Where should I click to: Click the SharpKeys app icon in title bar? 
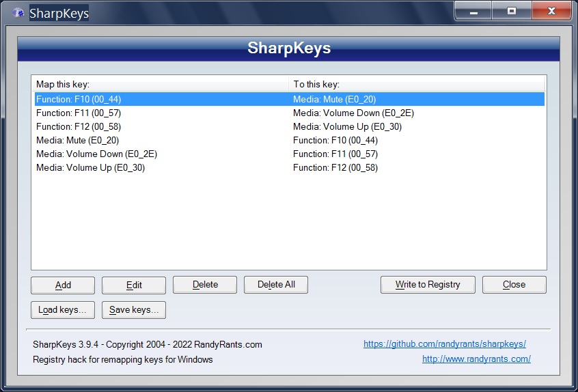point(18,13)
